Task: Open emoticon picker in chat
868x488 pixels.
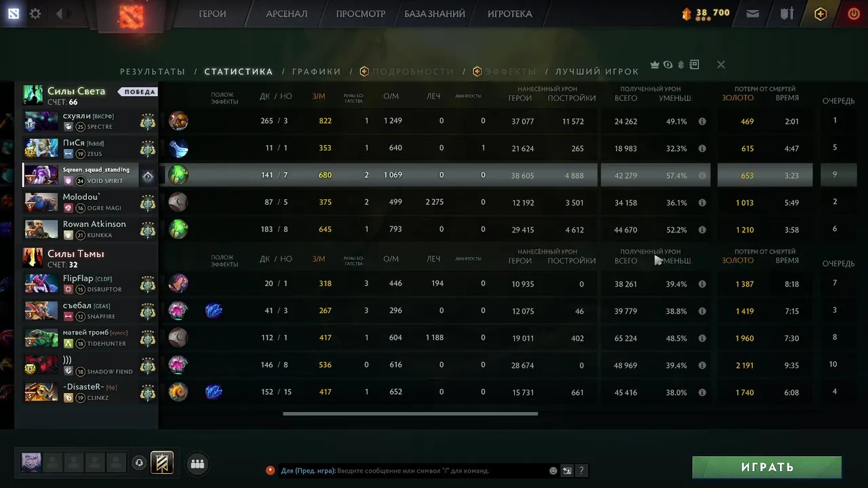Action: tap(553, 470)
